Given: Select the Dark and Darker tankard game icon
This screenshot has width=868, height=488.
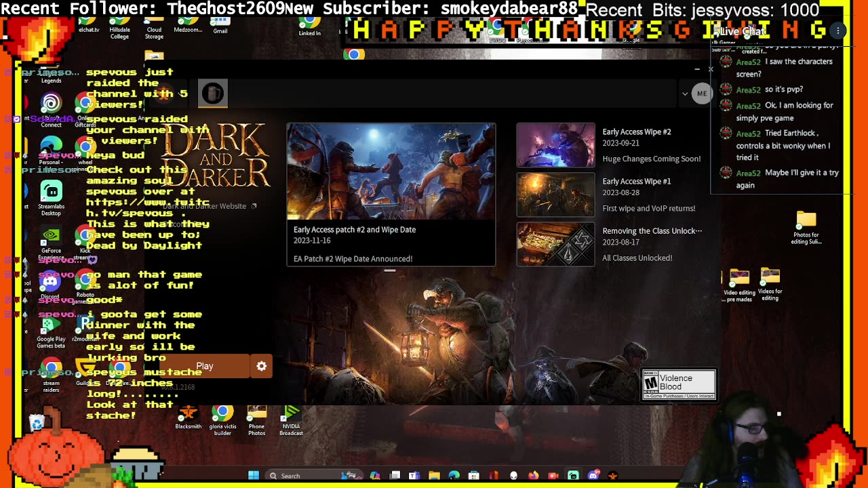Looking at the screenshot, I should [213, 94].
